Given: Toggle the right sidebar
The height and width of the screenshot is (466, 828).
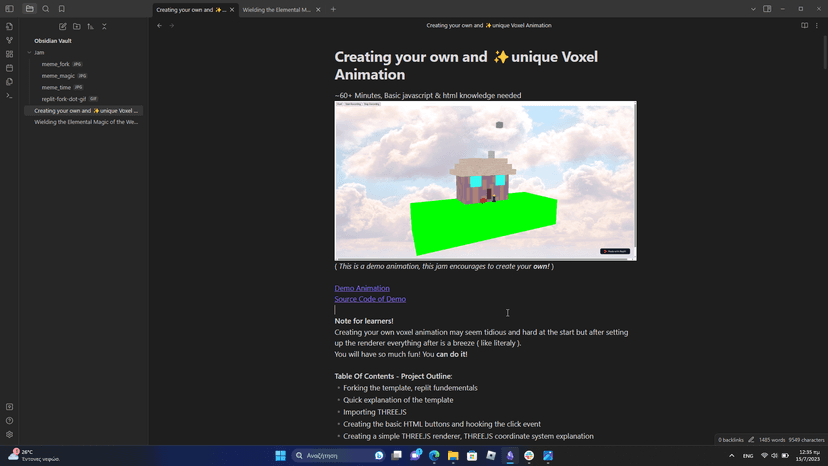Looking at the screenshot, I should coord(767,9).
